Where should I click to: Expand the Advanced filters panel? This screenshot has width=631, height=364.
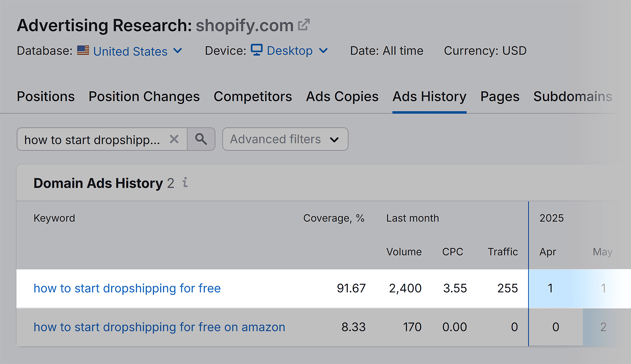click(x=285, y=139)
